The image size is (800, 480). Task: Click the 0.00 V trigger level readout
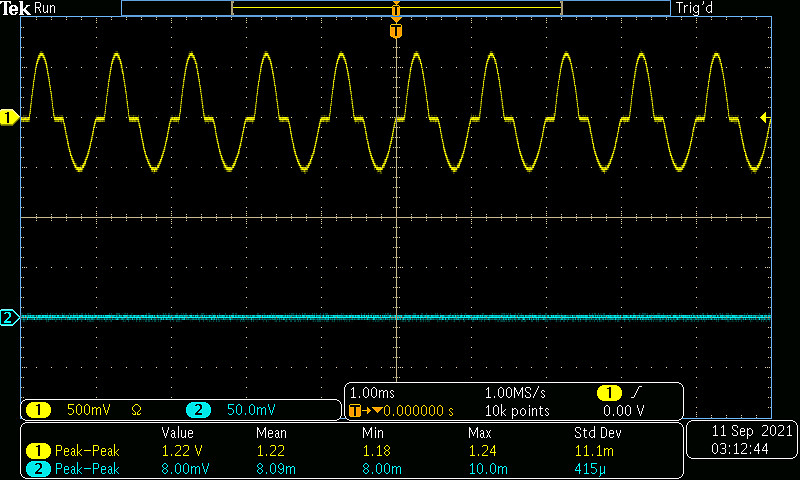coord(623,411)
